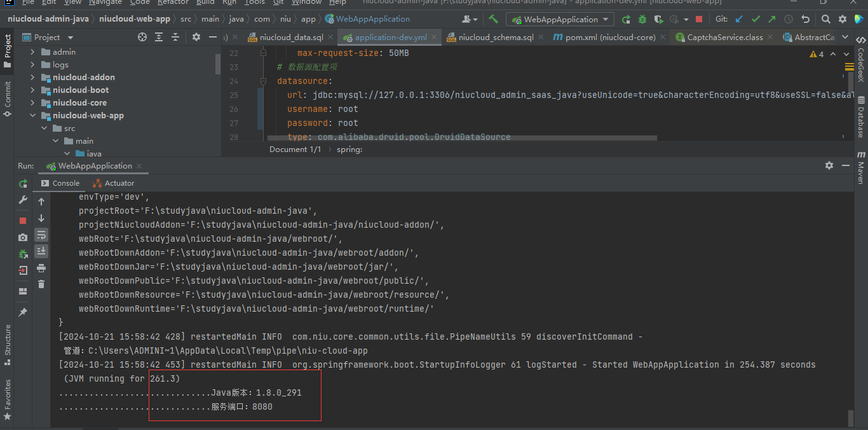Viewport: 868px width, 430px height.
Task: Click the Git Update Project blue arrow
Action: 739,19
